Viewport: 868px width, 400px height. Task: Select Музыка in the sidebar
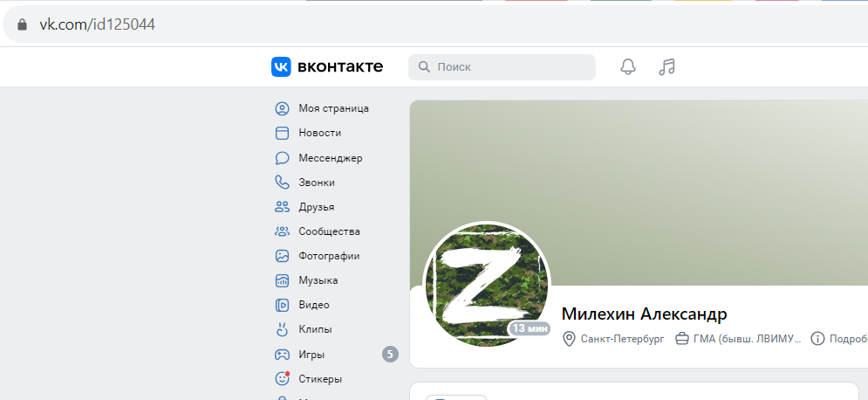[x=318, y=280]
